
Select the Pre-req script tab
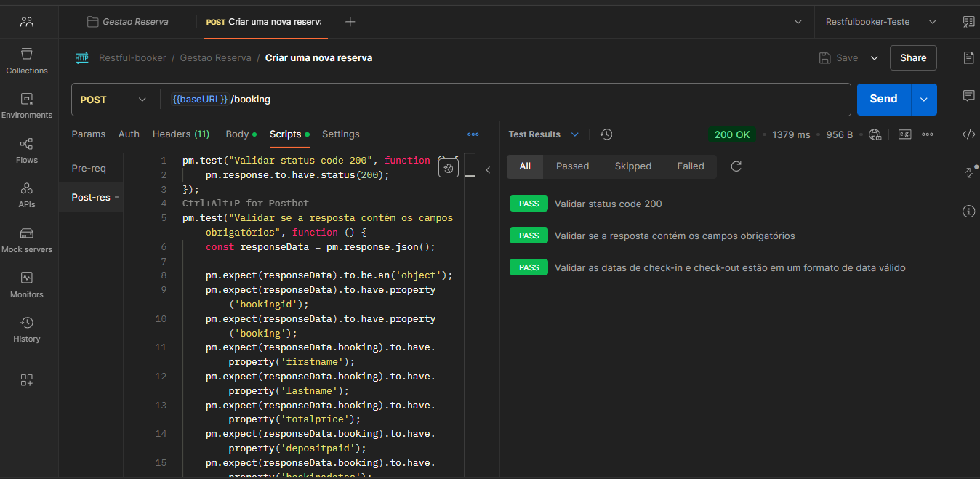pos(89,169)
